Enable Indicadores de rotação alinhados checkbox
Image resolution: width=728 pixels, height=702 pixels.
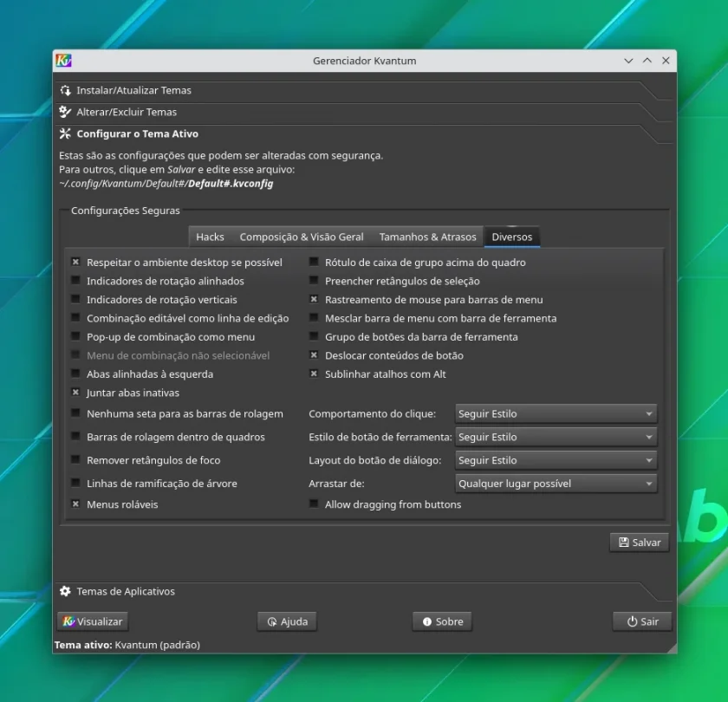tap(75, 281)
